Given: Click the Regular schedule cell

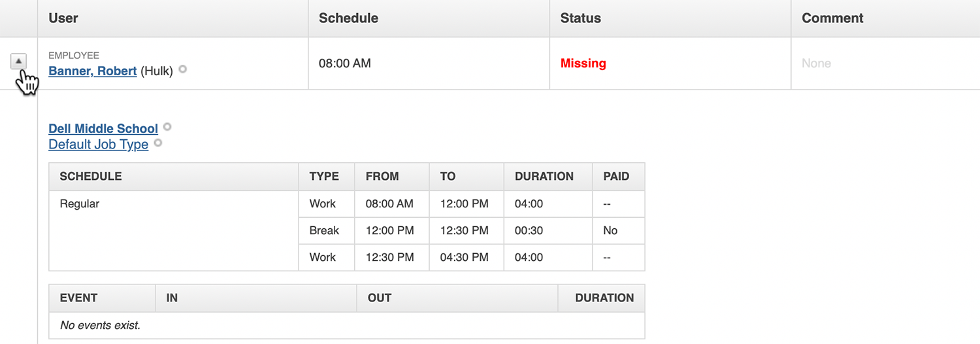Looking at the screenshot, I should coord(80,204).
